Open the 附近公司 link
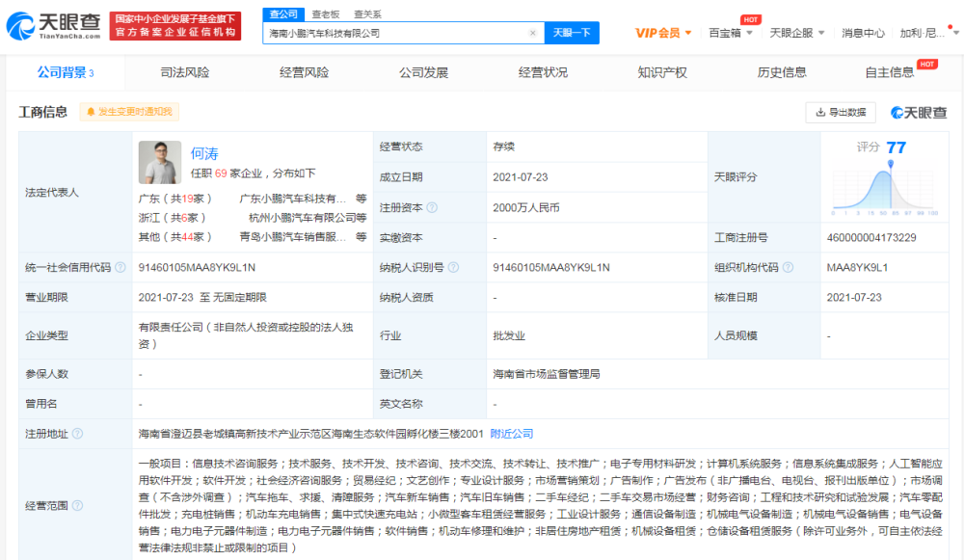This screenshot has width=964, height=560. point(514,434)
